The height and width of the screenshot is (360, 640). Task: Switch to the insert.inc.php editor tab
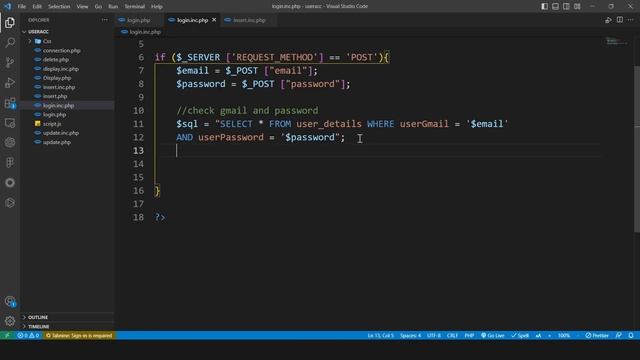point(249,20)
